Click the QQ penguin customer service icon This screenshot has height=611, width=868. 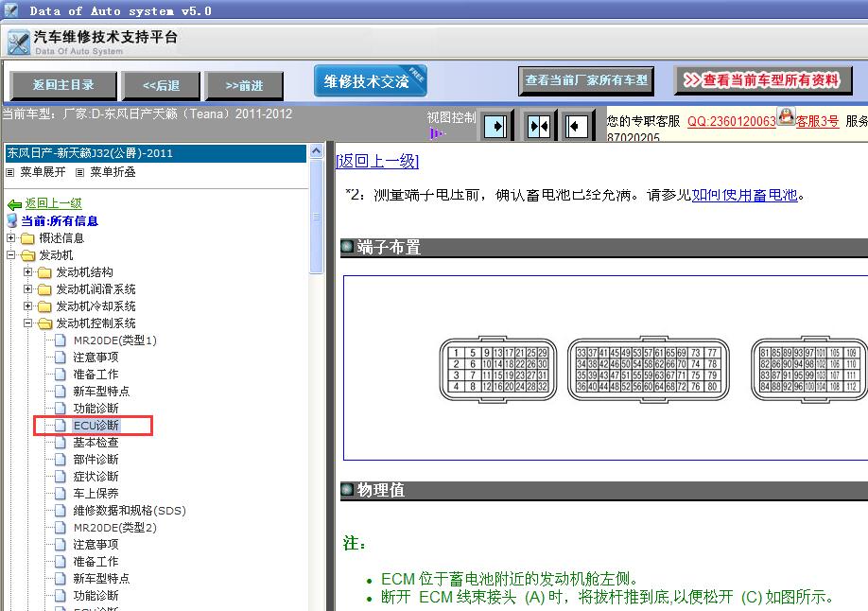coord(786,117)
